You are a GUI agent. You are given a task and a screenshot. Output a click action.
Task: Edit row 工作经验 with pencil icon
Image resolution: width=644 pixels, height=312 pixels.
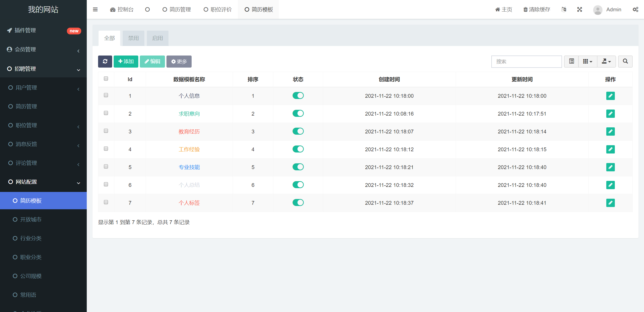pos(610,149)
